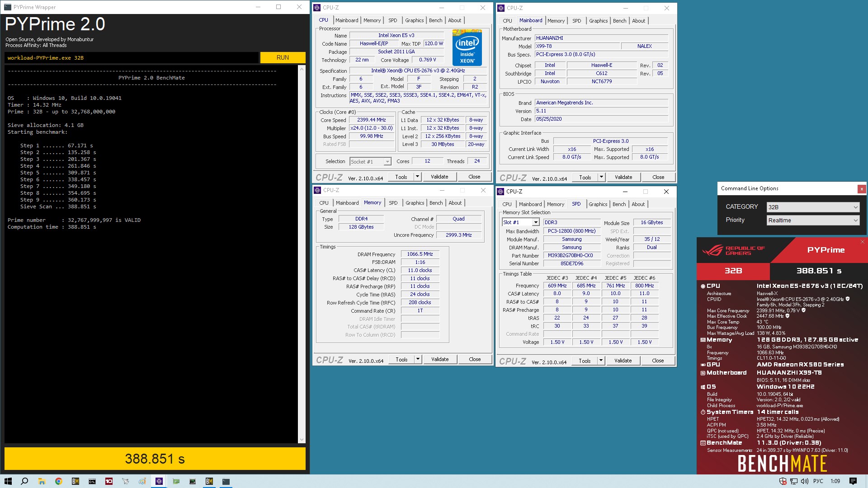Open network status tray icon
868x488 pixels.
pos(794,481)
